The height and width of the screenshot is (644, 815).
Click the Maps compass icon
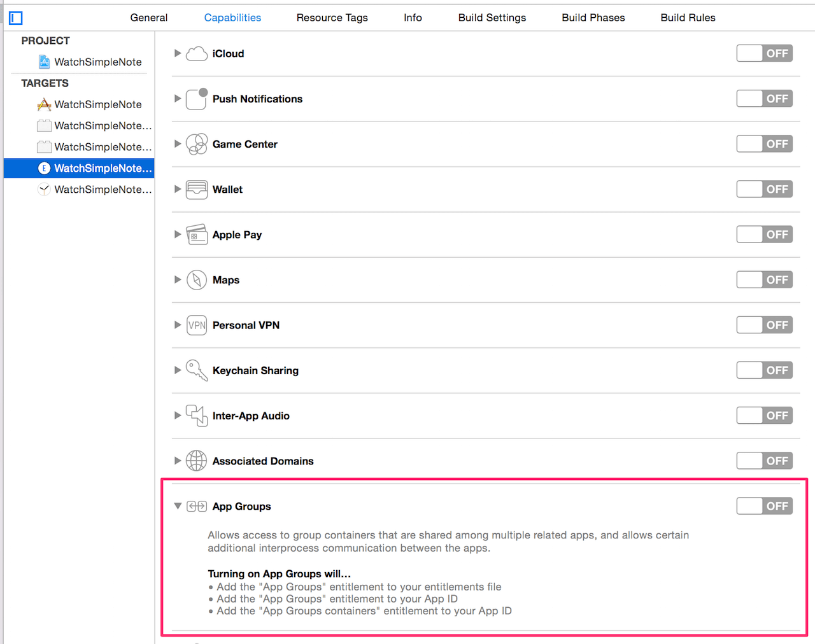[196, 280]
